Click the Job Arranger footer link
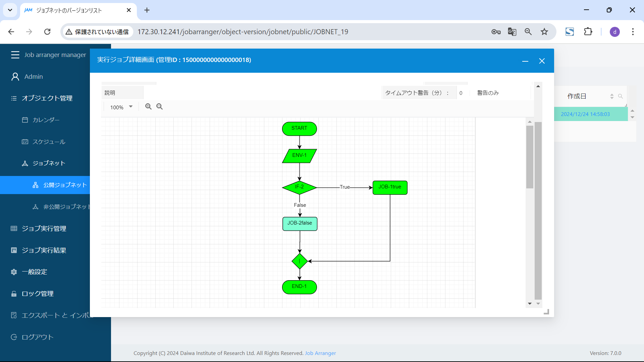 [x=320, y=353]
